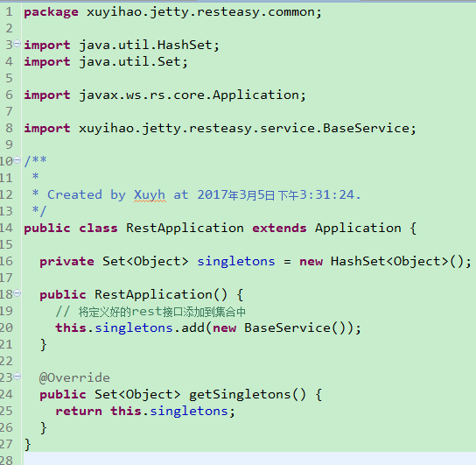Collapse the RestApplication constructor fold marker
The image size is (476, 465).
pyautogui.click(x=17, y=292)
